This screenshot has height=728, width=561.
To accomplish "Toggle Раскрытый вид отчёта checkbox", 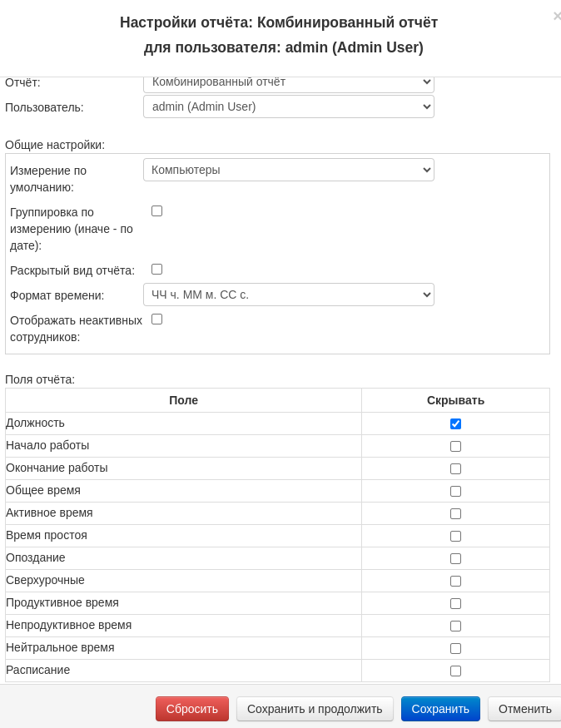I will [156, 270].
